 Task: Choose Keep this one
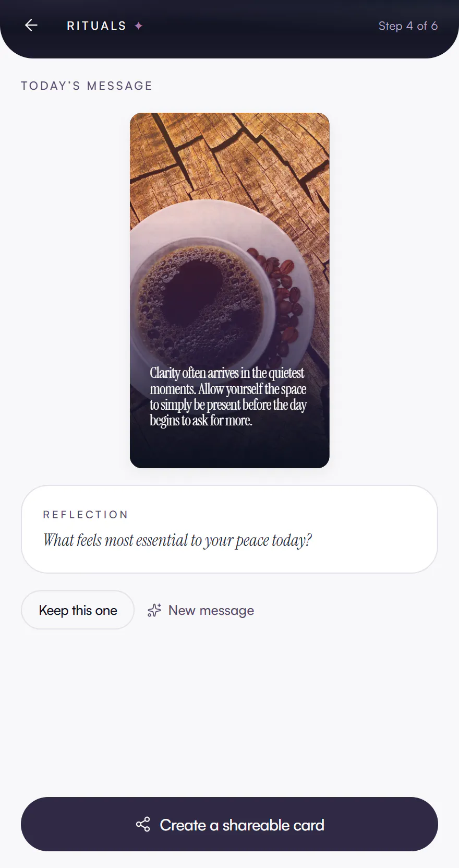point(78,610)
